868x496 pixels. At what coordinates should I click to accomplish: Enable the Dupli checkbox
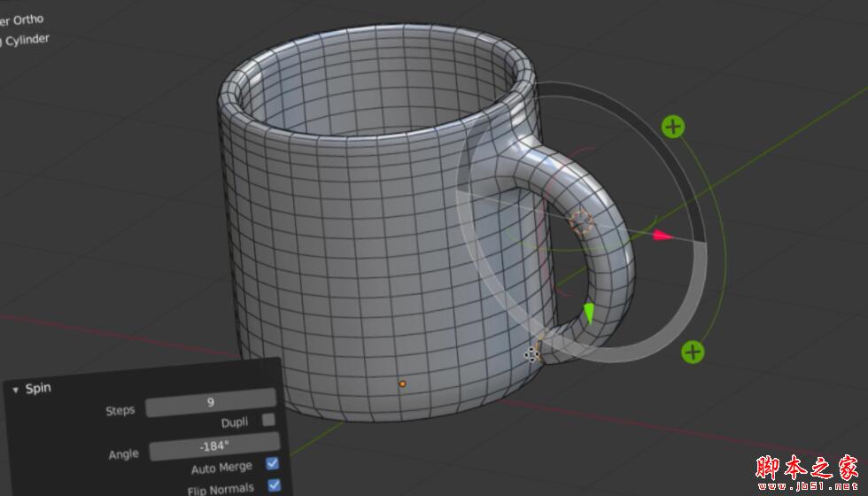coord(269,420)
